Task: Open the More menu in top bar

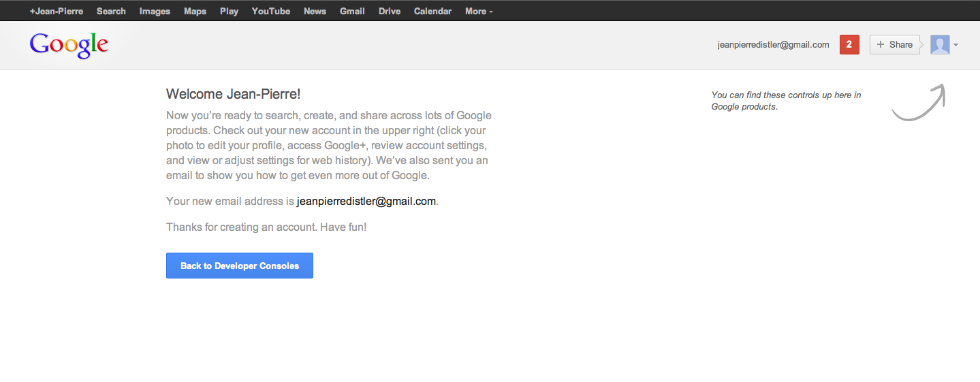Action: tap(479, 11)
